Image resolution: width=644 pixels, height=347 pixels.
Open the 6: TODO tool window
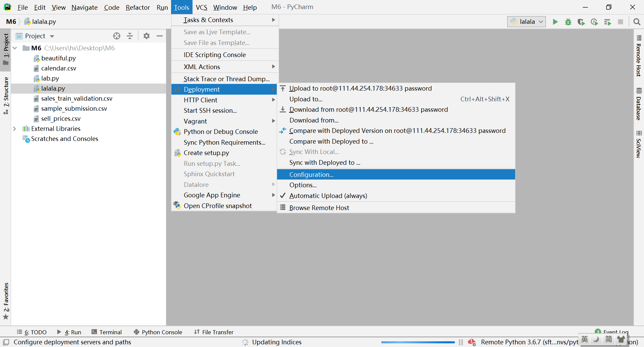32,332
